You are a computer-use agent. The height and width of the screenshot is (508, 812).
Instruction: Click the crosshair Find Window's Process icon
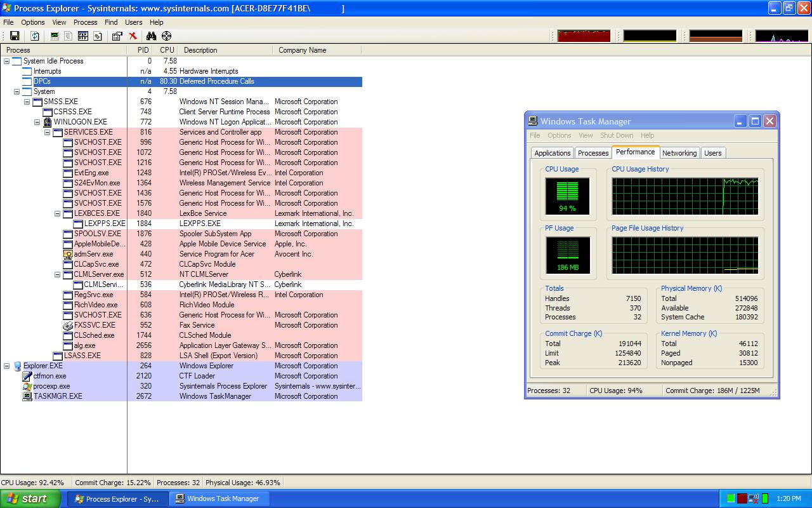[166, 36]
